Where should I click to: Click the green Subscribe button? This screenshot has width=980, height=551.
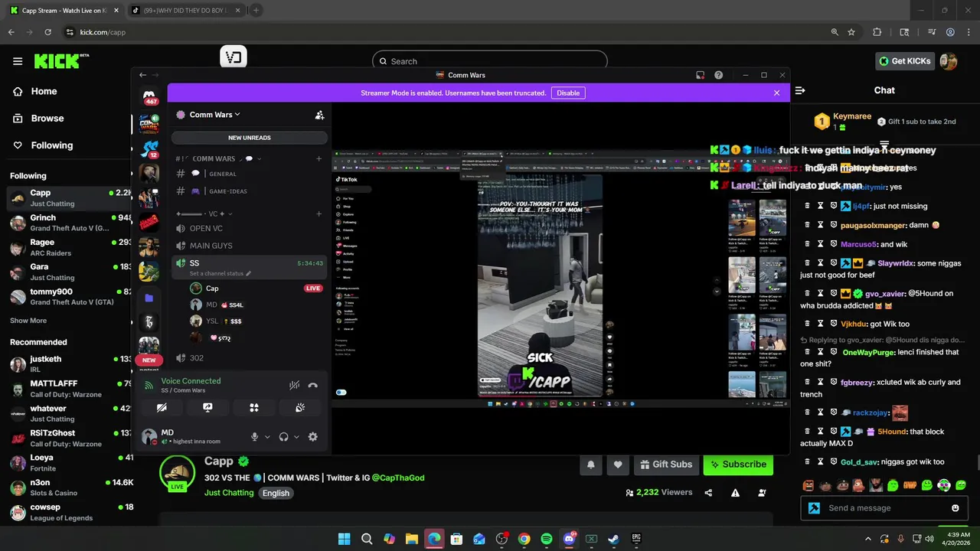[x=738, y=464]
